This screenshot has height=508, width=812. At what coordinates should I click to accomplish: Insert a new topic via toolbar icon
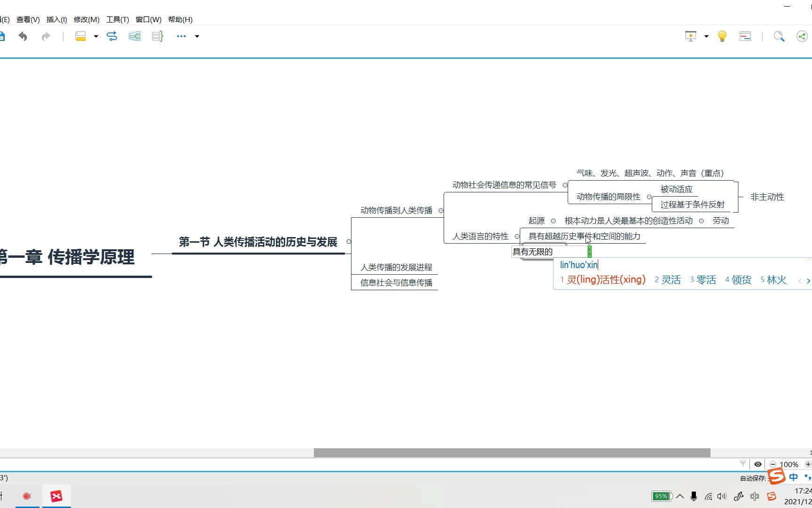point(81,36)
